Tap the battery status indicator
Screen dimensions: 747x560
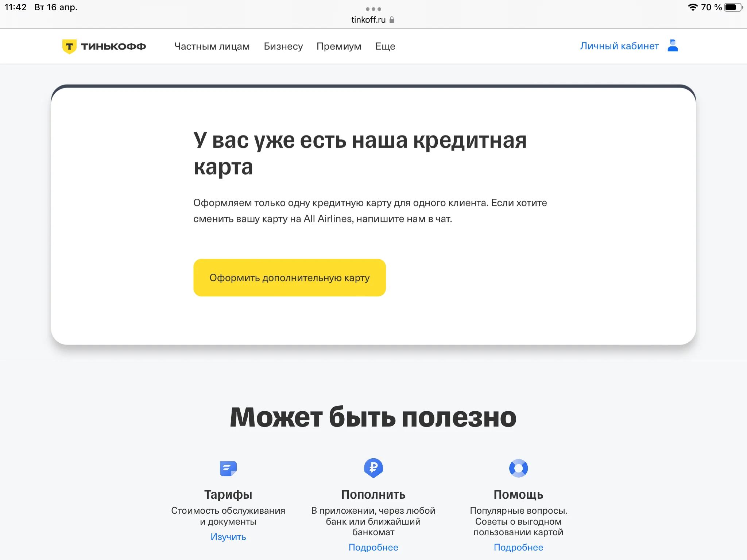[x=733, y=7]
